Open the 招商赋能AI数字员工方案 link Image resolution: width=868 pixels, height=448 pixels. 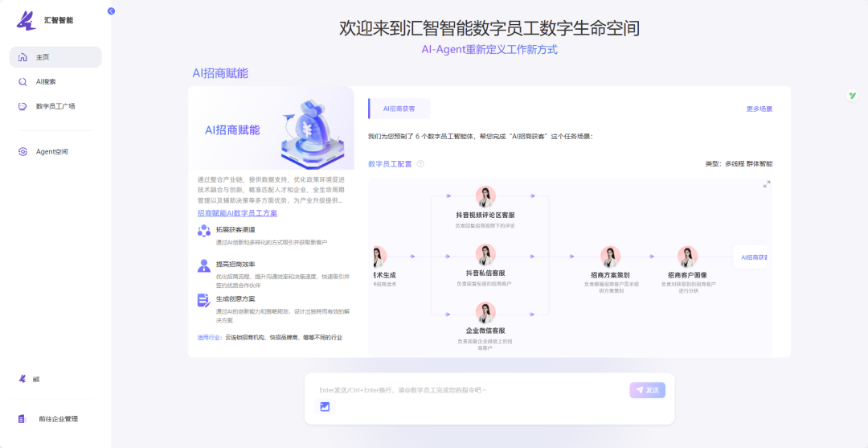point(237,213)
